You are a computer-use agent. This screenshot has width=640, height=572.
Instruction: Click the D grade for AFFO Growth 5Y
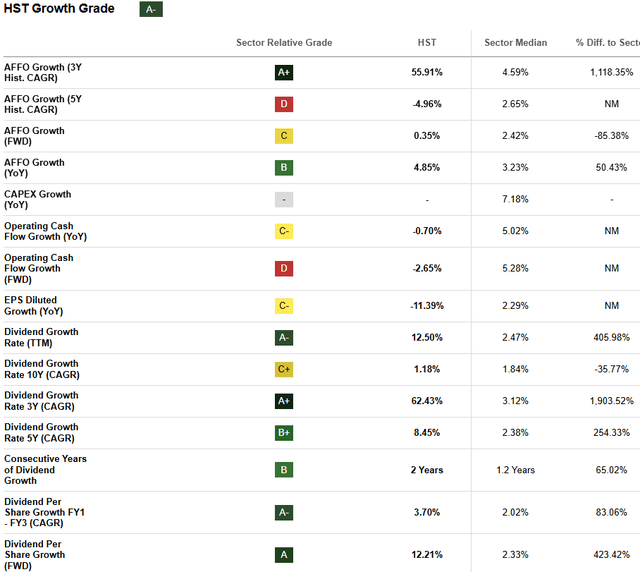click(284, 104)
